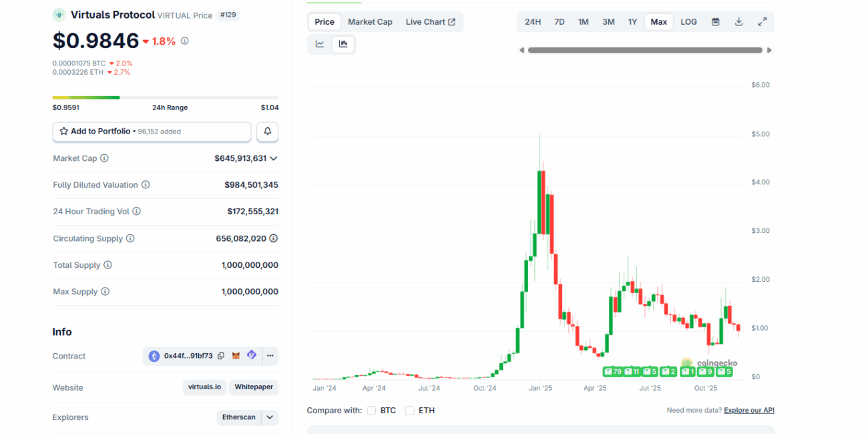Viewport: 868px width, 434px height.
Task: Add token to MetaMask via fox icon
Action: (236, 356)
